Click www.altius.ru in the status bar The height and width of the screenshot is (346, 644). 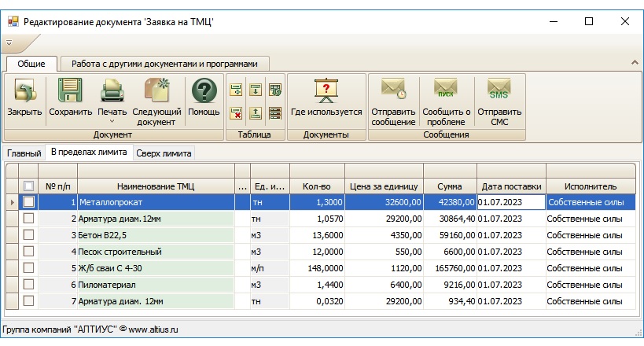pos(153,329)
